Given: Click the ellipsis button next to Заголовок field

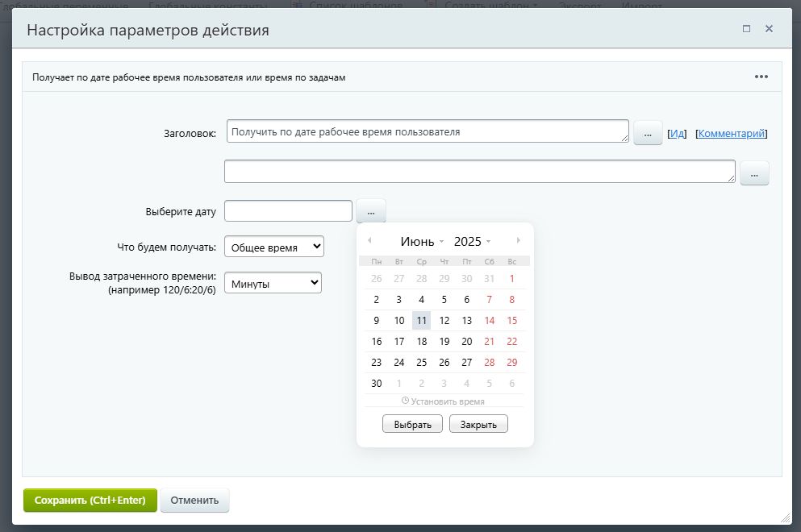Looking at the screenshot, I should click(647, 132).
